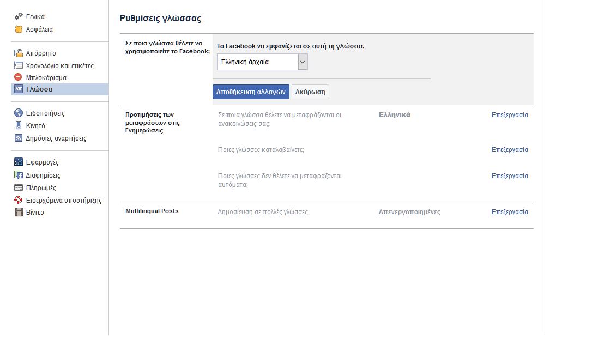Click Επεξεργασία for announcement translation language
Screen dimensions: 616x364
coord(509,115)
